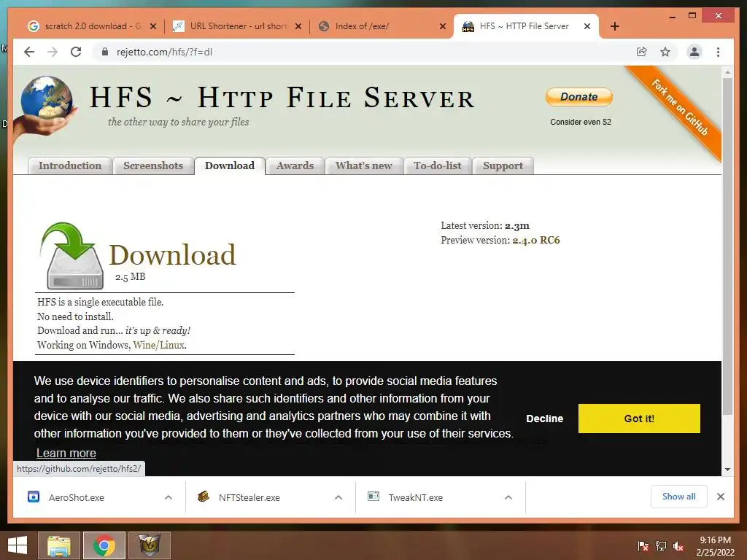
Task: Click the scrollbar down arrow
Action: pyautogui.click(x=727, y=470)
